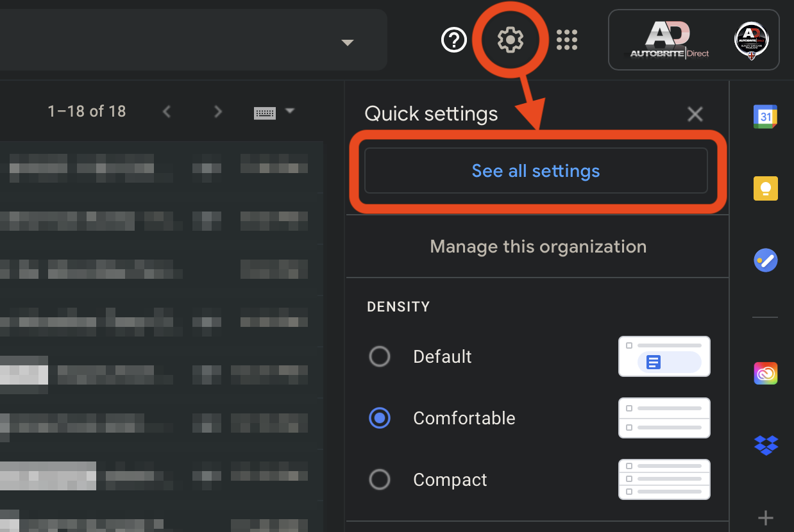
Task: Open Google Tasks side panel
Action: point(766,260)
